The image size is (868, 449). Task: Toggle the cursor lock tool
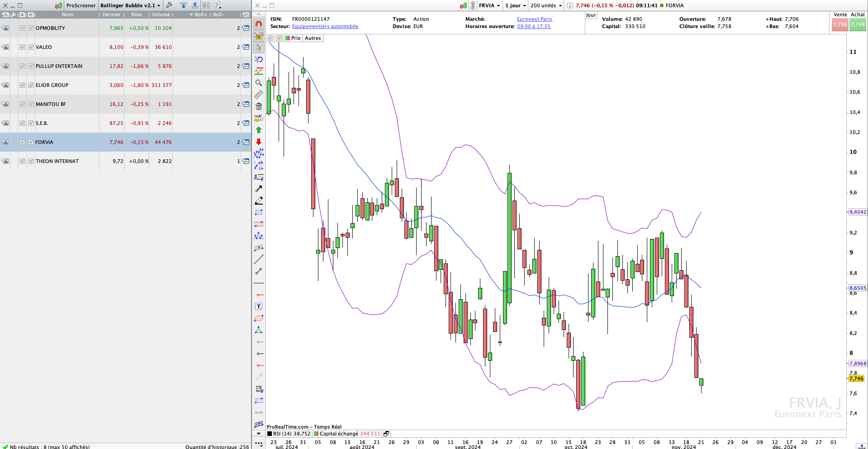(x=259, y=36)
